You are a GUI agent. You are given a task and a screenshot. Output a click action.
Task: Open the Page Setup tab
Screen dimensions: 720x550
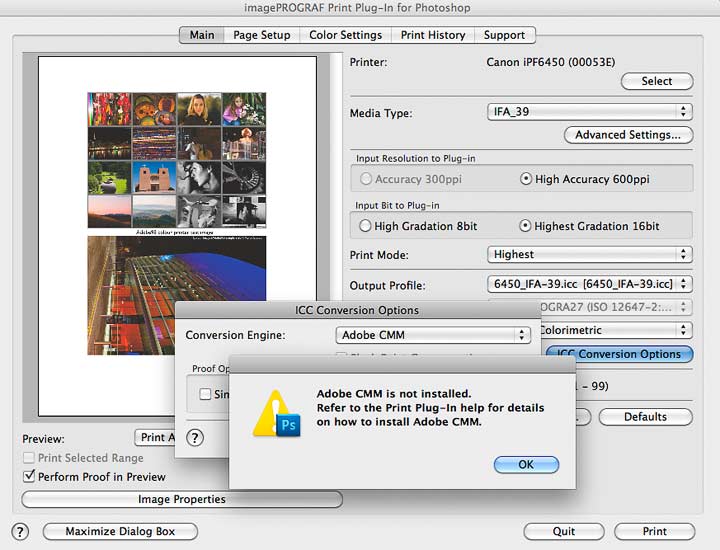click(x=262, y=35)
